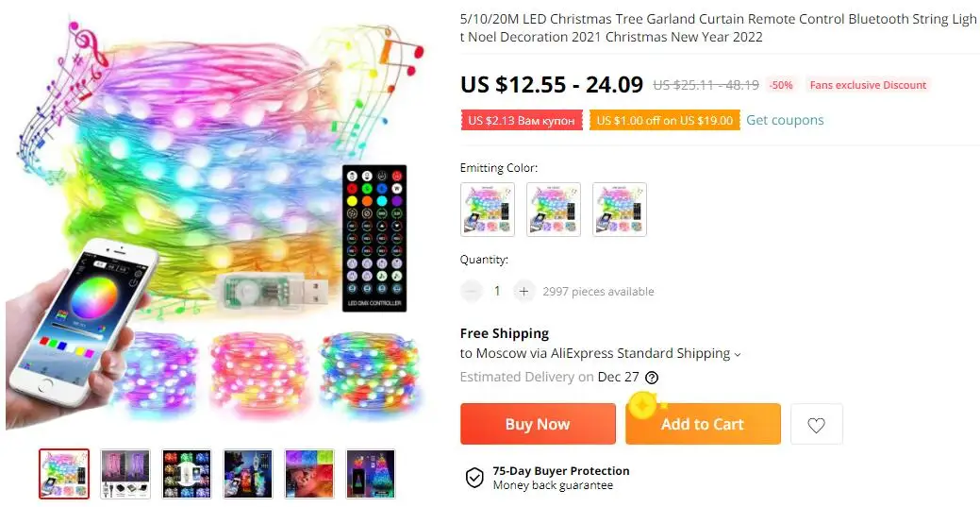Open the Get coupons link
Viewport: 980px width, 507px height.
pyautogui.click(x=785, y=120)
